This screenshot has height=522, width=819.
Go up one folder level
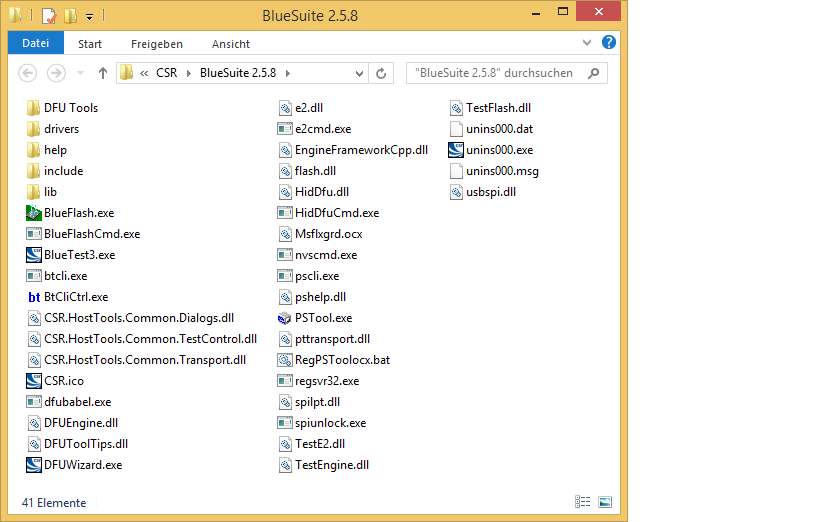[103, 73]
